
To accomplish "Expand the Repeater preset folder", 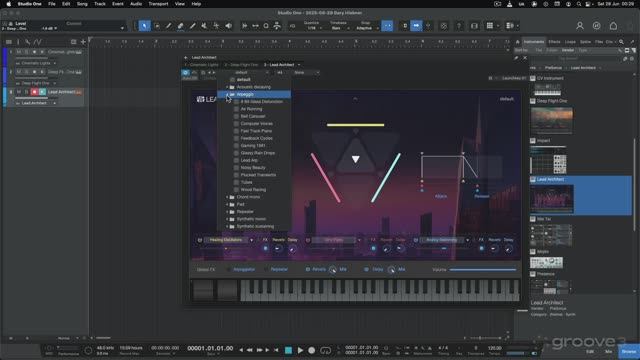I will [x=227, y=212].
